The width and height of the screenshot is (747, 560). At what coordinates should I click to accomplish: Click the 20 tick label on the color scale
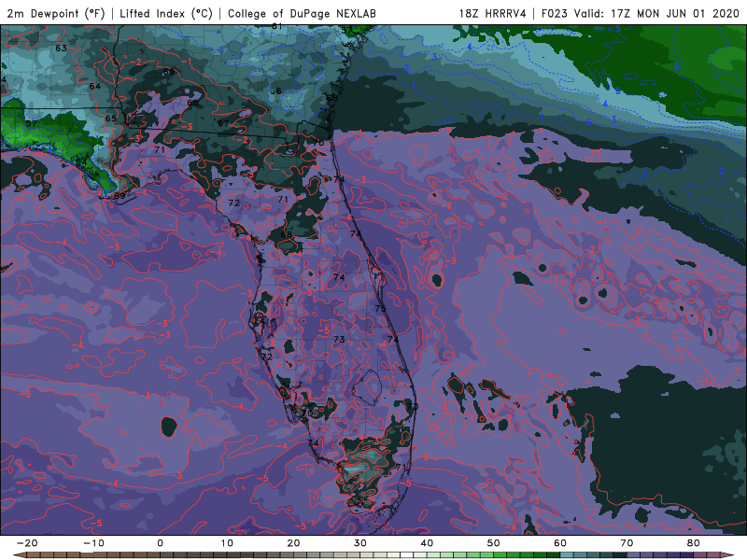(293, 543)
